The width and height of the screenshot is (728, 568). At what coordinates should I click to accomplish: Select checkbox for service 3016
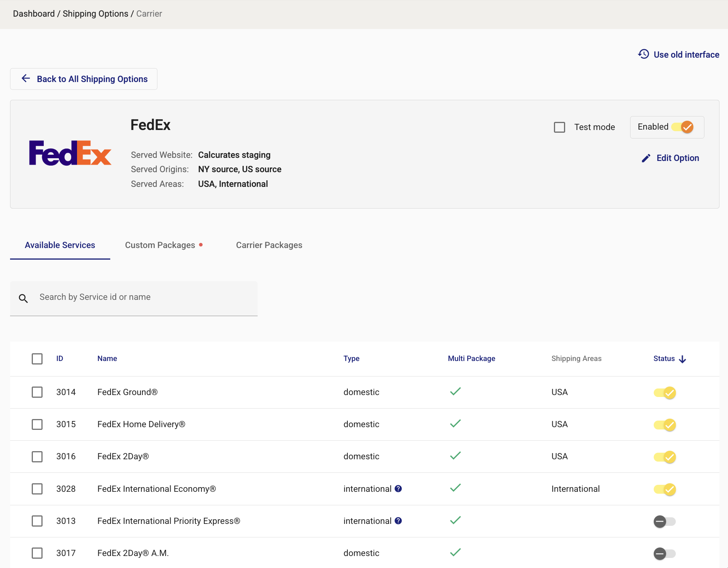pyautogui.click(x=37, y=456)
